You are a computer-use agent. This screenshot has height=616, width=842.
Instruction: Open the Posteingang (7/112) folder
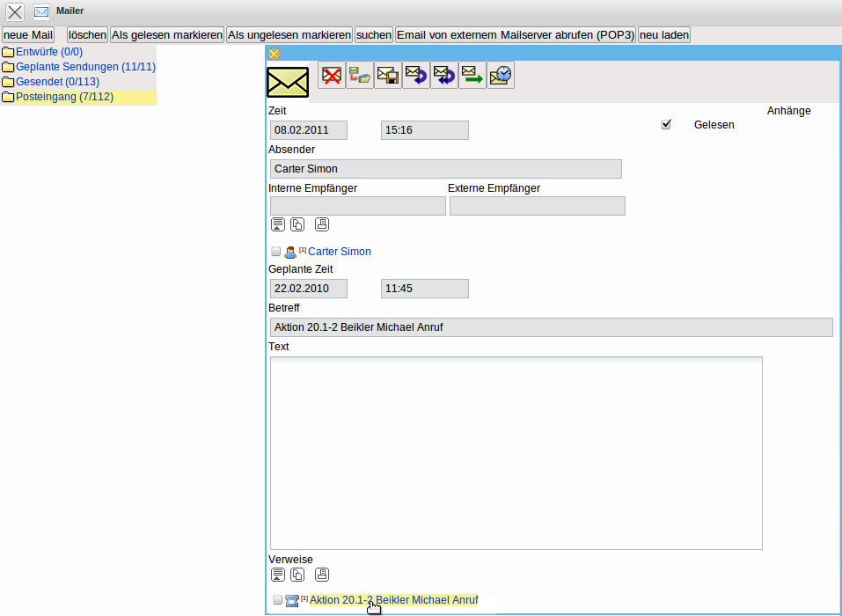64,97
